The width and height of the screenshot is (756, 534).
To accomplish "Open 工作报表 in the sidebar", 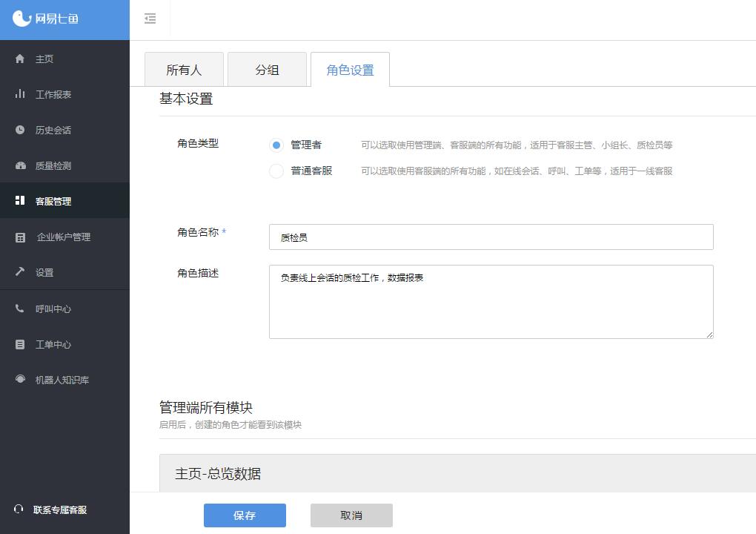I will 64,94.
